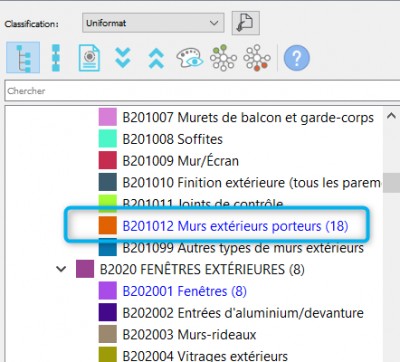Select B201008 Soffites row
Viewport: 400px width, 362px height.
[173, 139]
